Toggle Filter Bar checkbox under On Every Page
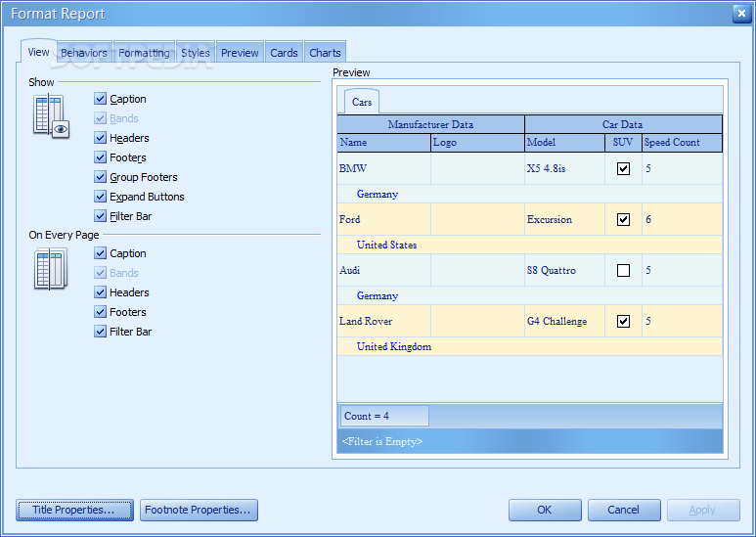Image resolution: width=756 pixels, height=537 pixels. click(101, 332)
